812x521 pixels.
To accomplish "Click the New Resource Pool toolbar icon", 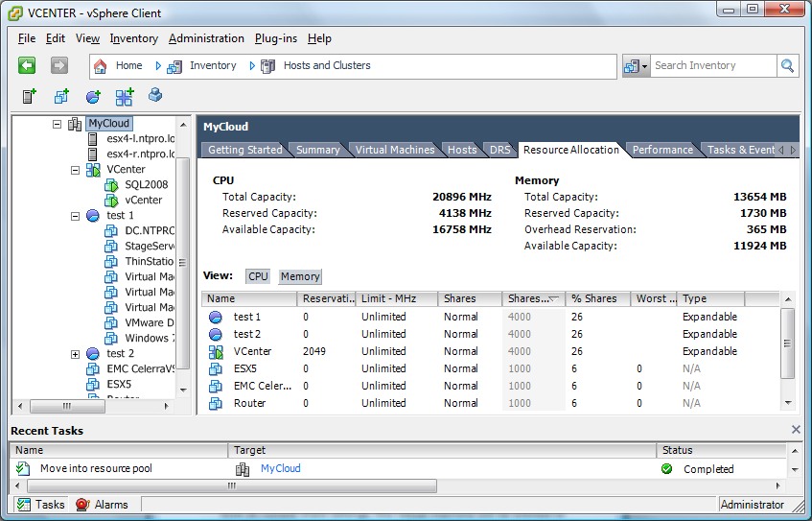I will (x=93, y=96).
